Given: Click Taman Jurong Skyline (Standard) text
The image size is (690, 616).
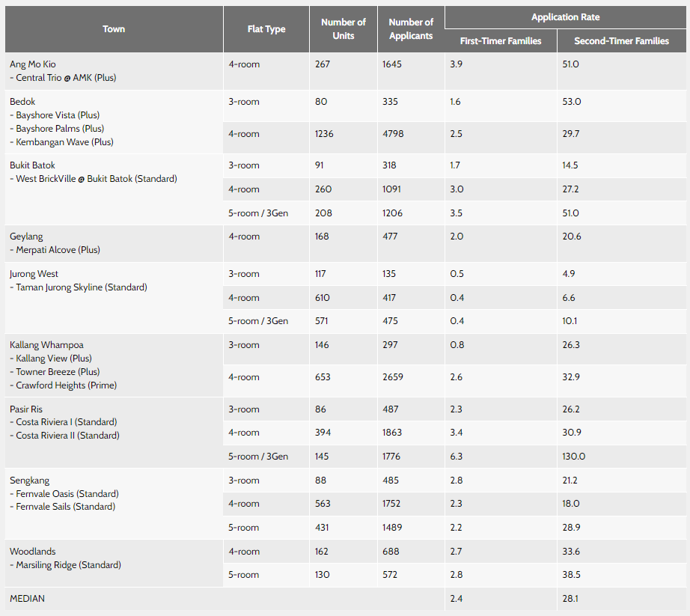Looking at the screenshot, I should coord(81,287).
